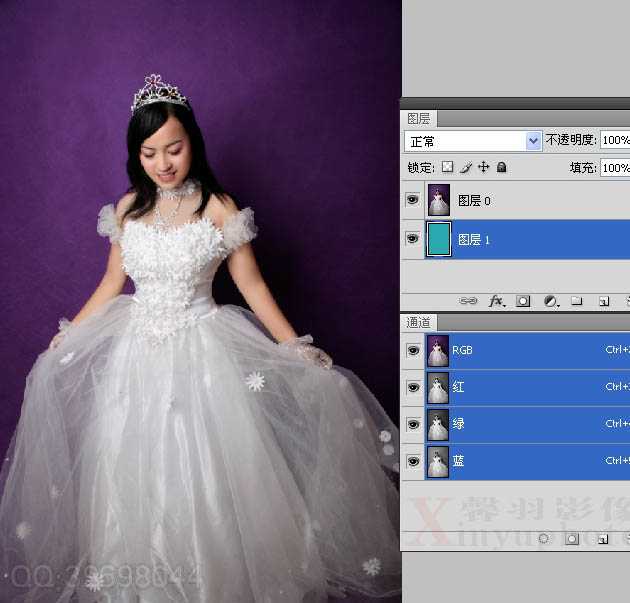630x603 pixels.
Task: Open the 正常 blend mode dropdown
Action: [472, 141]
